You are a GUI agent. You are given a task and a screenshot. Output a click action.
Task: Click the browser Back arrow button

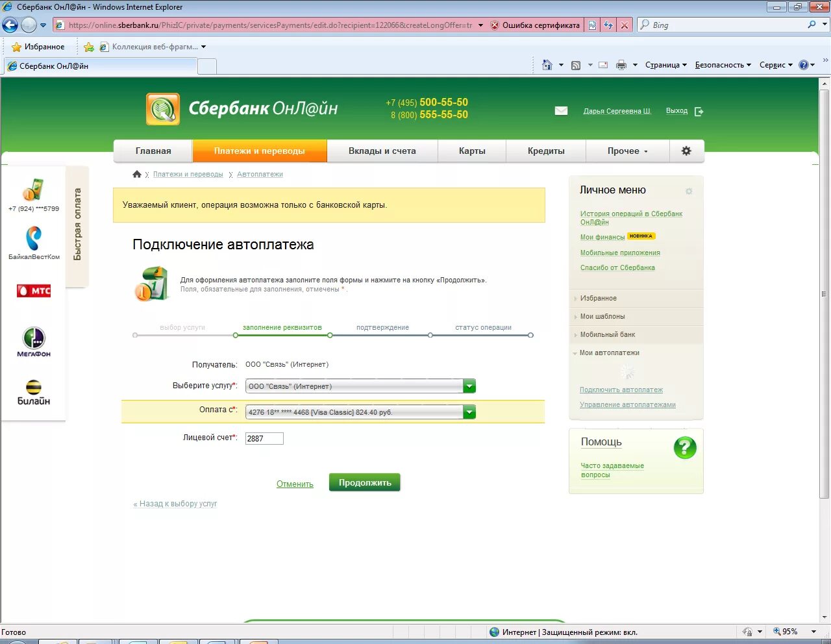click(10, 25)
